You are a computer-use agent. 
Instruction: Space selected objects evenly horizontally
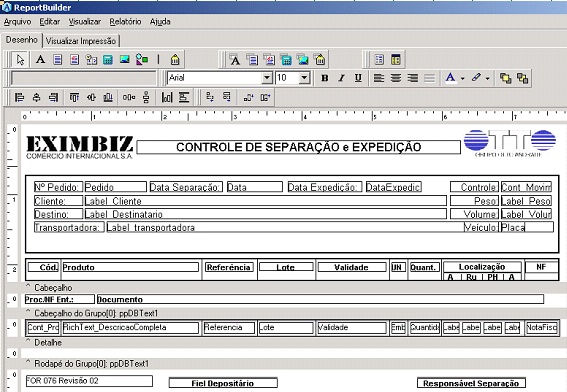click(x=129, y=97)
